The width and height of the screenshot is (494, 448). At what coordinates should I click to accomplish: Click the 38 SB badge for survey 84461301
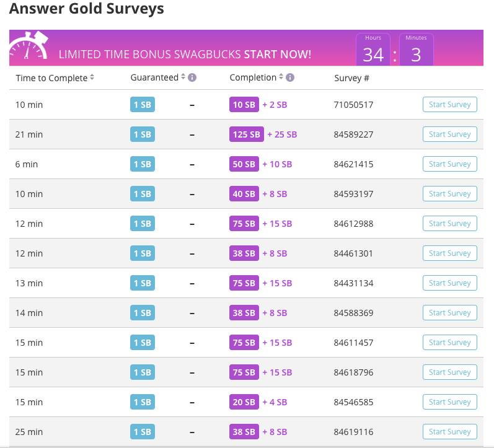[244, 253]
